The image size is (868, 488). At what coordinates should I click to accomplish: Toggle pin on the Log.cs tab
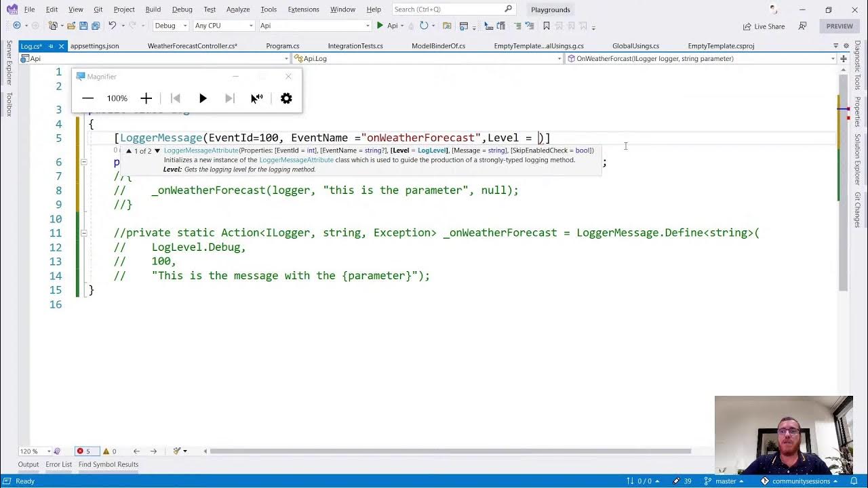pyautogui.click(x=51, y=46)
